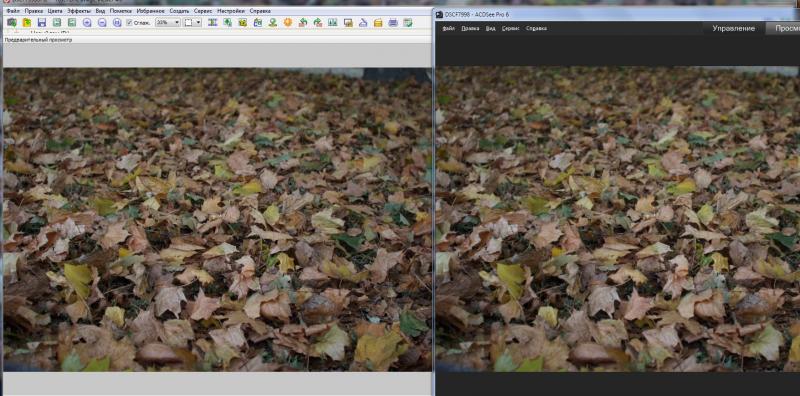
Task: Open the Сервис menu in ACDSee Pro 6
Action: (510, 29)
